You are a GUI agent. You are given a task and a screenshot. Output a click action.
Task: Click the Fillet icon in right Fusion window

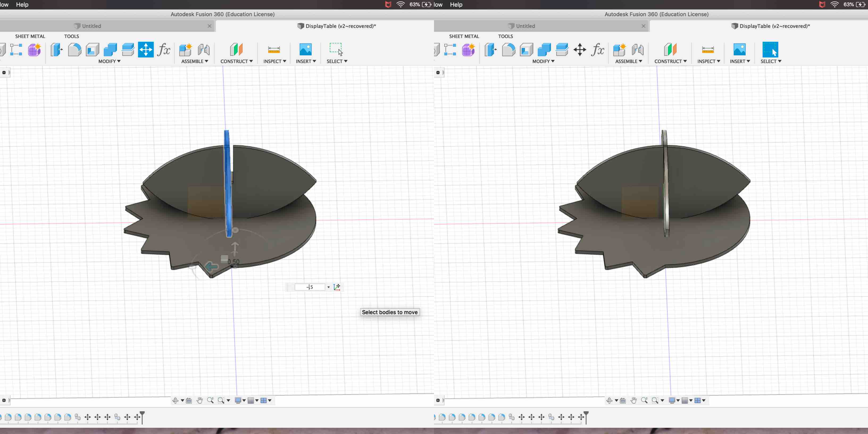click(508, 50)
